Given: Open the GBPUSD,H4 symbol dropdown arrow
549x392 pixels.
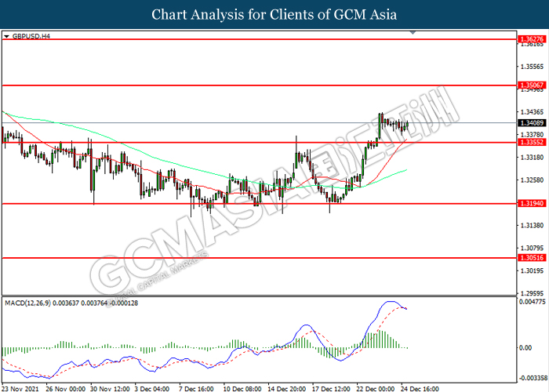Looking at the screenshot, I should tap(6, 36).
